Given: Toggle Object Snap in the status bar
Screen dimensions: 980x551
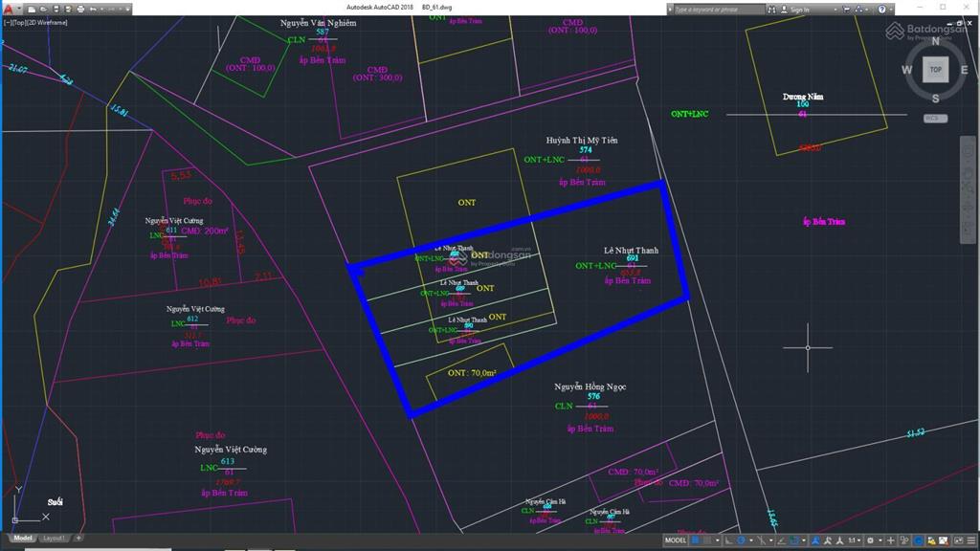Looking at the screenshot, I should pos(795,541).
